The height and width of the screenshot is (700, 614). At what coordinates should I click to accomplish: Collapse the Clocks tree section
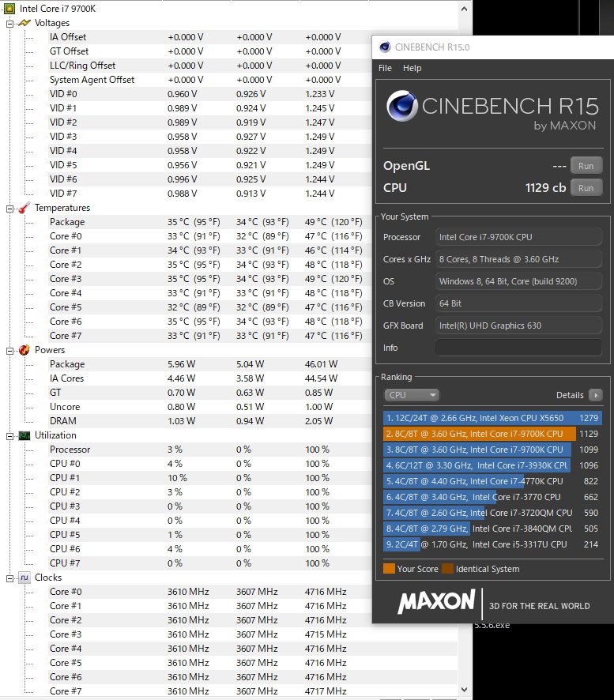[9, 578]
